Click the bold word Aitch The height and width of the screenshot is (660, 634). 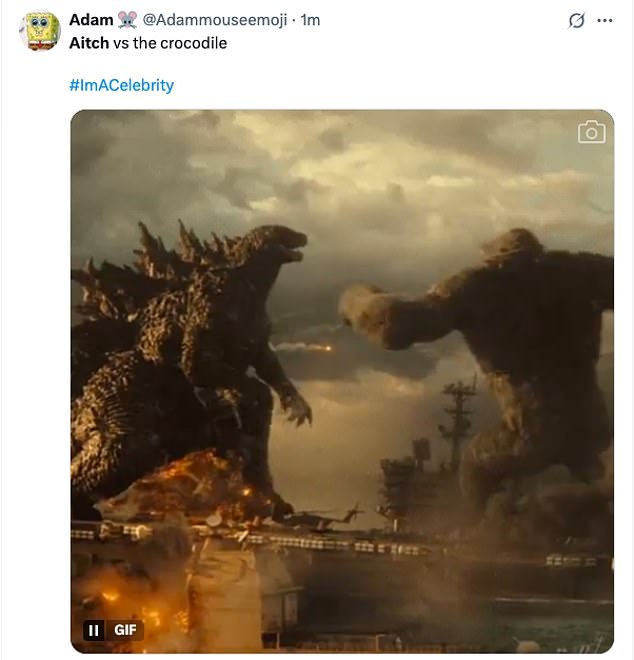click(89, 43)
